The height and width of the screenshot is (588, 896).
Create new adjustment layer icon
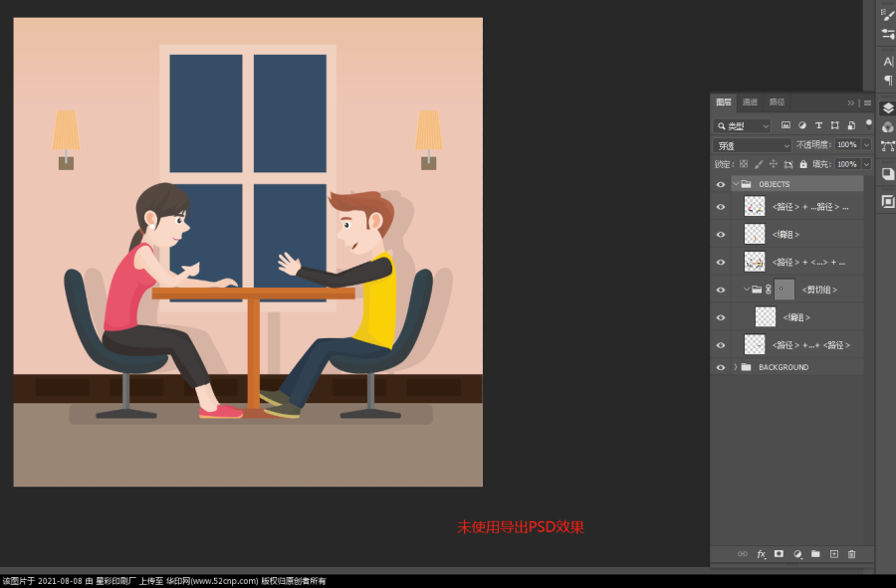[797, 554]
